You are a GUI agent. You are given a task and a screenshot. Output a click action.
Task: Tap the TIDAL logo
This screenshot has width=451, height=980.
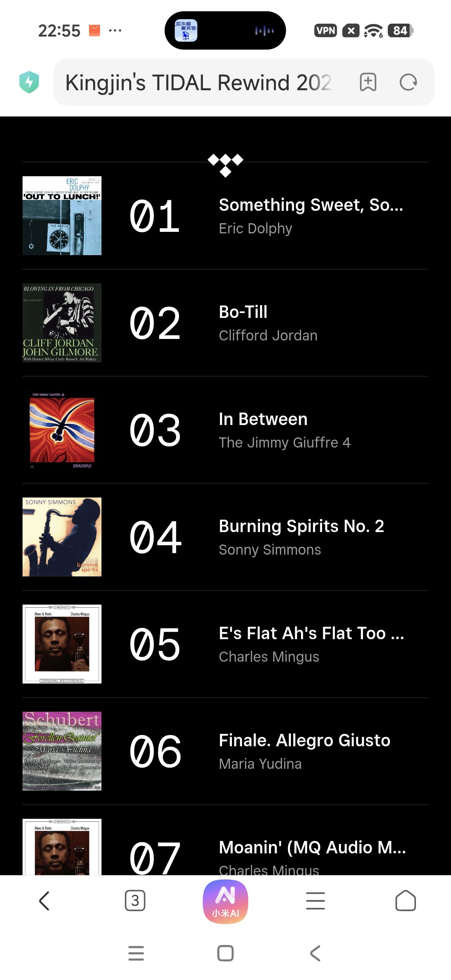tap(225, 165)
